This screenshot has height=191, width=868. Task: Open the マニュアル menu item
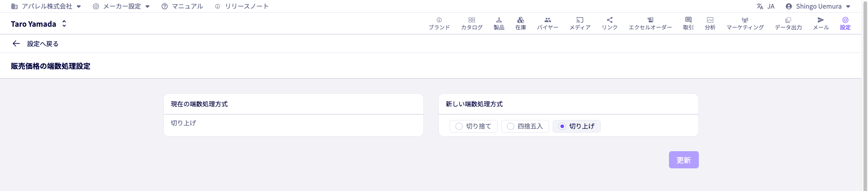[x=182, y=6]
